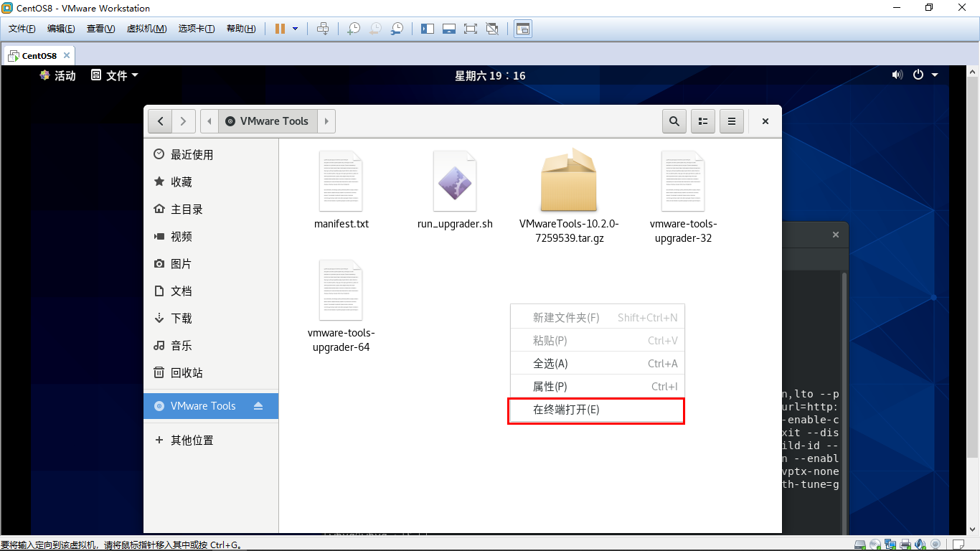Open 图片 folder in the sidebar
Screen dimensions: 980x551
[211, 263]
